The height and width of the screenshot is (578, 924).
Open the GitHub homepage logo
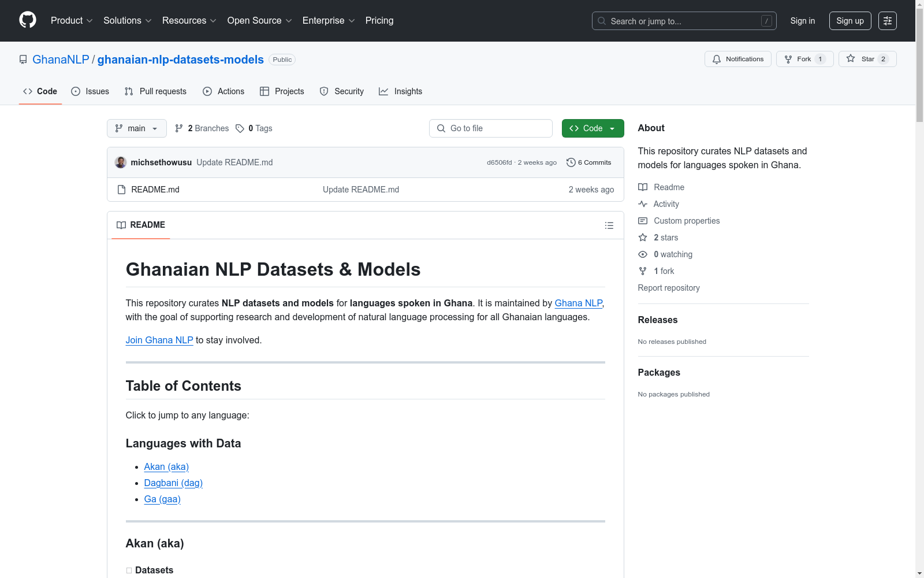[28, 20]
